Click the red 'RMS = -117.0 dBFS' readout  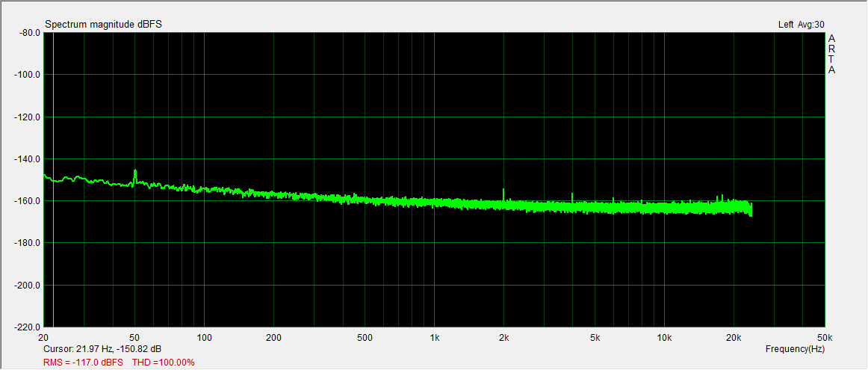click(x=84, y=363)
